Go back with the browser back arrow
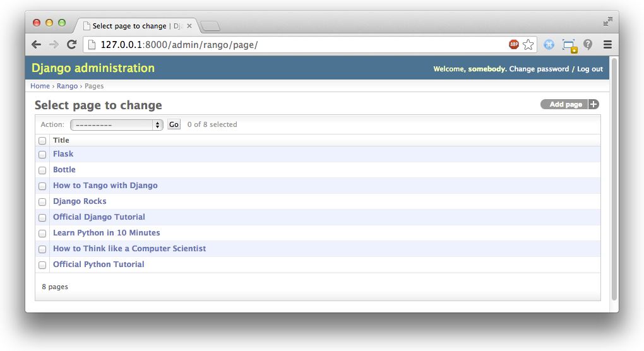 36,44
